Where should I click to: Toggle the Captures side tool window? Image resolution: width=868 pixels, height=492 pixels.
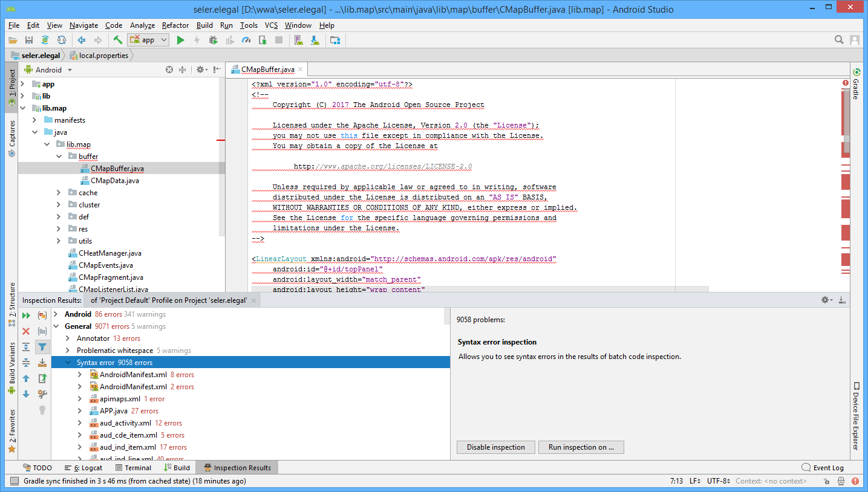click(x=11, y=138)
